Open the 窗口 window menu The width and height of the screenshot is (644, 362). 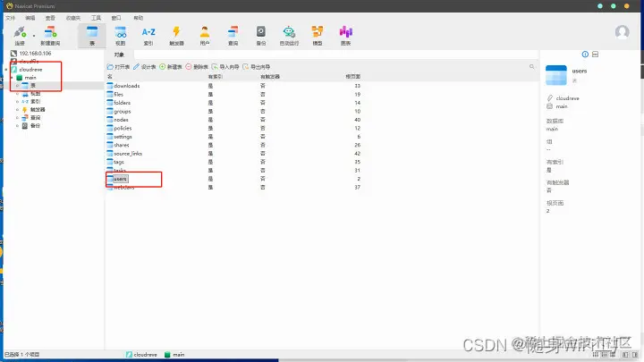(116, 18)
